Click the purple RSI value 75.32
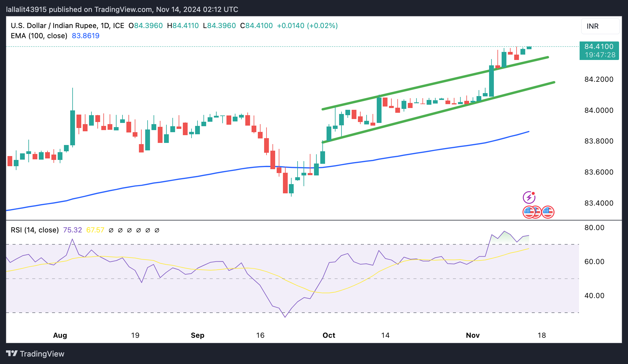The width and height of the screenshot is (628, 364). coord(72,230)
